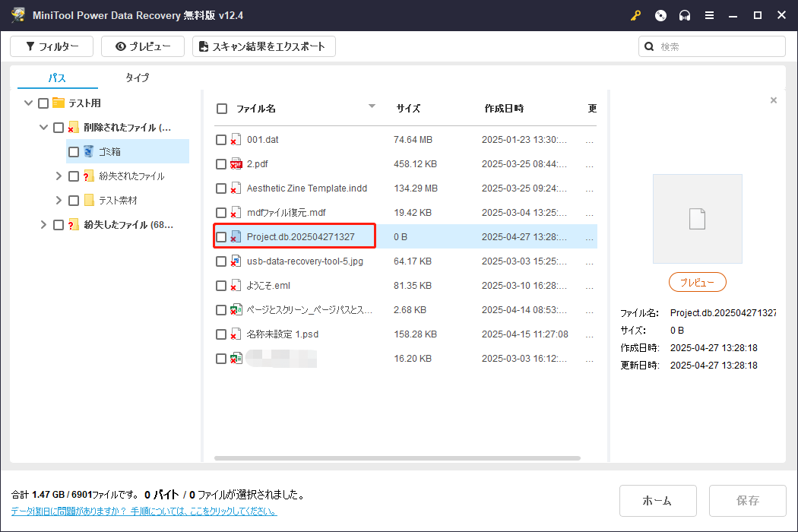The height and width of the screenshot is (532, 798).
Task: Click the 削除されたファイル folder icon
Action: [73, 127]
